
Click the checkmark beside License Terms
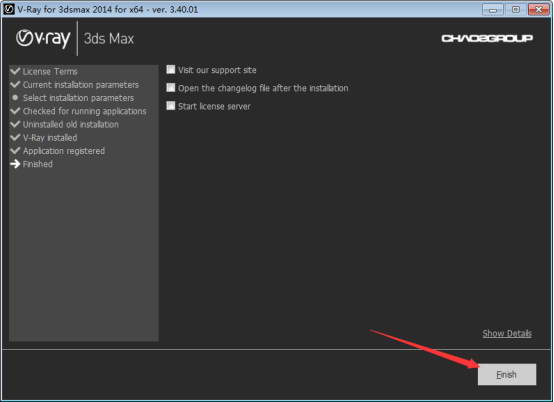15,71
